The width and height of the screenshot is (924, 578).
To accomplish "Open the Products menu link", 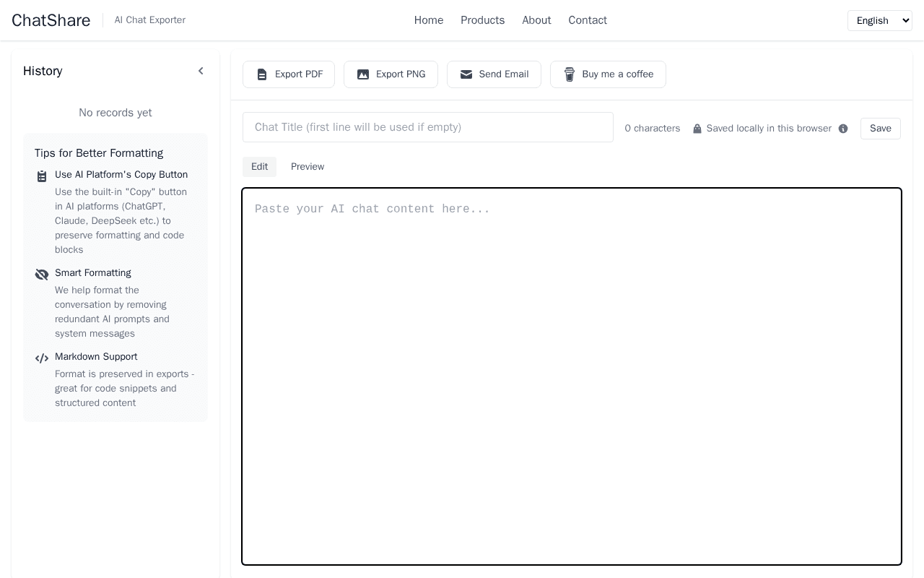I will point(483,20).
